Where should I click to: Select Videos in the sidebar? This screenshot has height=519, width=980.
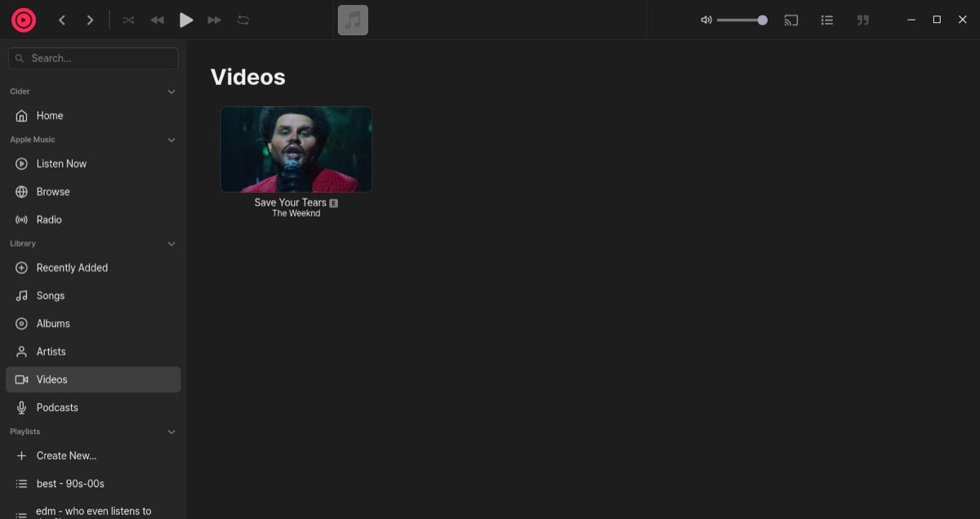93,379
